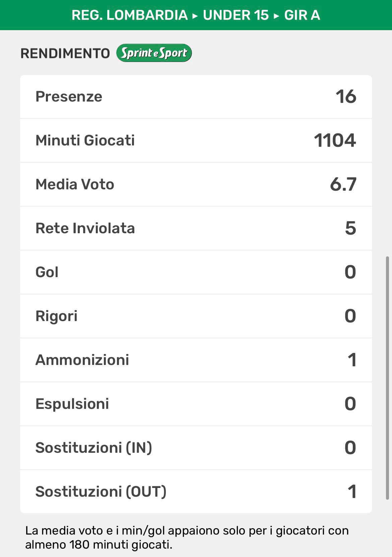Click the media voto footnote text

tap(187, 537)
